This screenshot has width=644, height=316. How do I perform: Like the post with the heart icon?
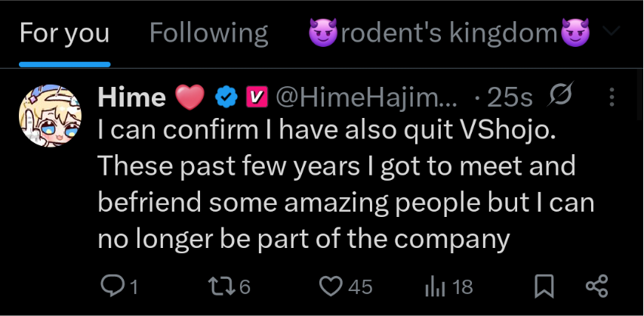(330, 286)
